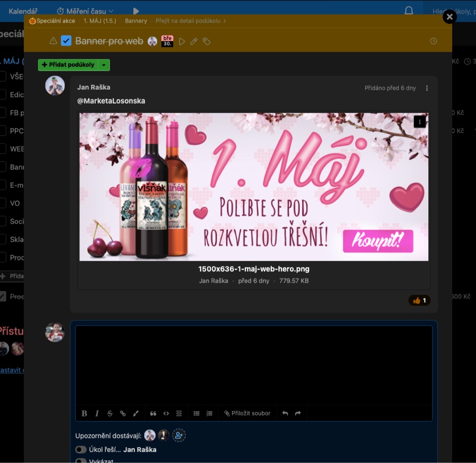
Task: Click the warning triangle icon beside the task checkbox
Action: pos(53,41)
